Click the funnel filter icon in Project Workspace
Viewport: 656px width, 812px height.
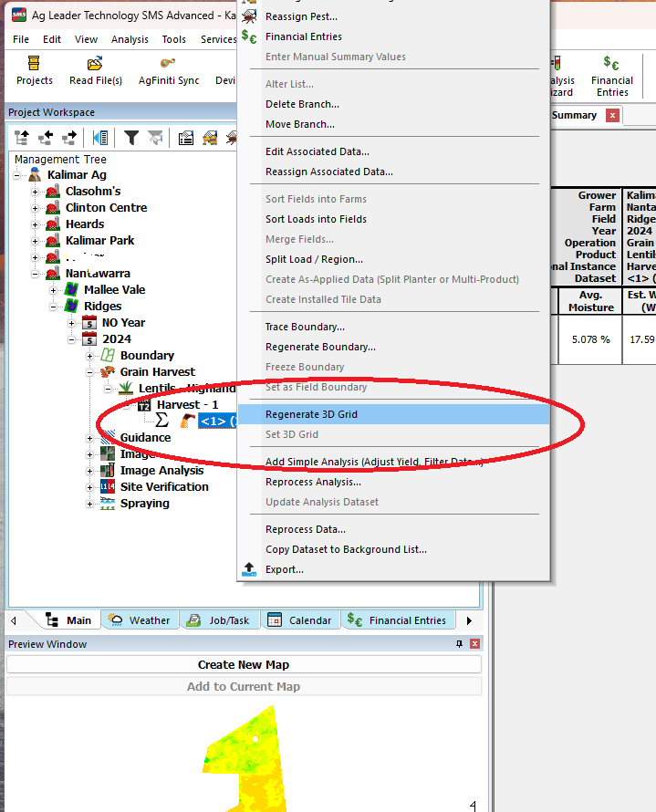click(x=131, y=138)
